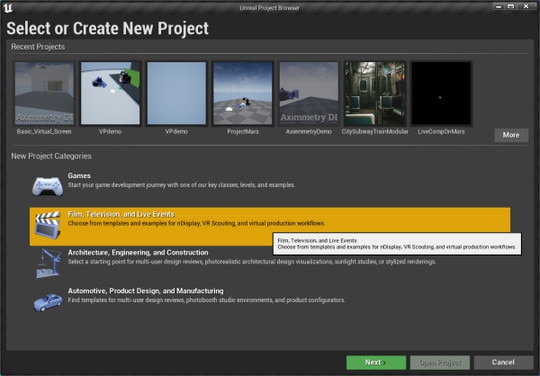This screenshot has width=540, height=376.
Task: Click the Unreal Engine logo icon
Action: coord(8,8)
